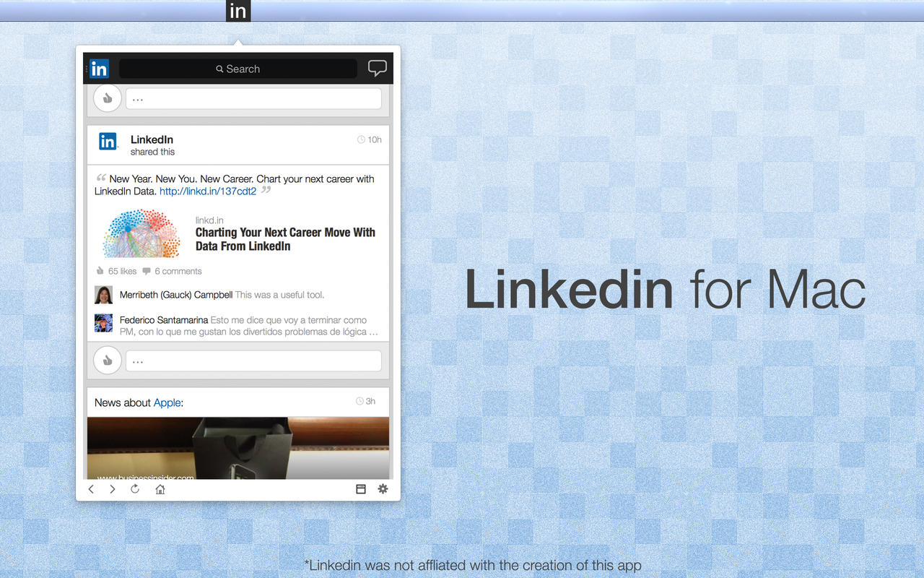Click the LinkedIn icon in the menu bar

(237, 11)
